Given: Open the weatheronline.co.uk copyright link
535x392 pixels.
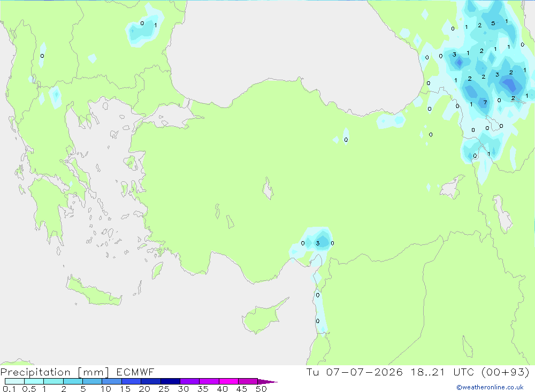Looking at the screenshot, I should click(x=490, y=387).
